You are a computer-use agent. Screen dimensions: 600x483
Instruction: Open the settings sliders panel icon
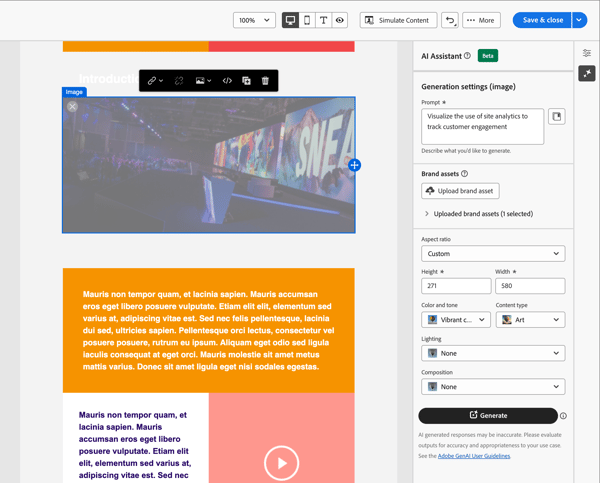tap(587, 53)
